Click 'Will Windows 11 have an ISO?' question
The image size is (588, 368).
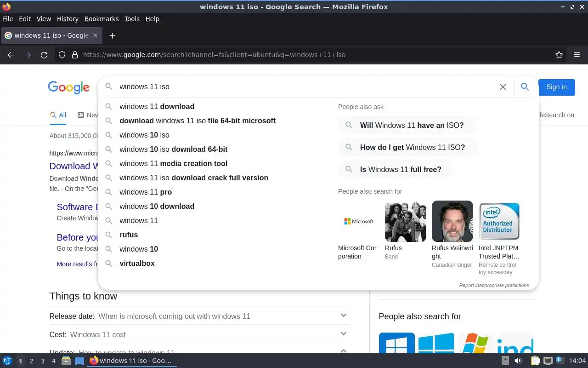(x=407, y=125)
